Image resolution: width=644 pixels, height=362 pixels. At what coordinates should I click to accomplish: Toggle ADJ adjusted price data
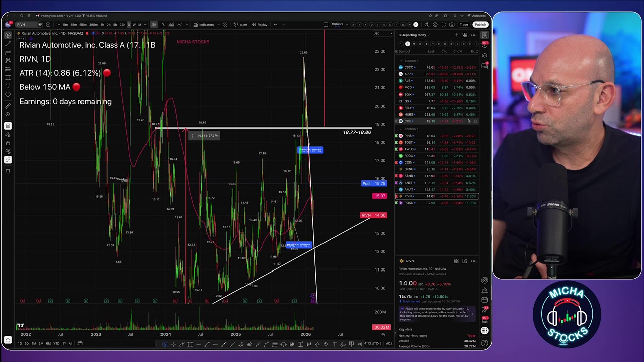[x=389, y=343]
